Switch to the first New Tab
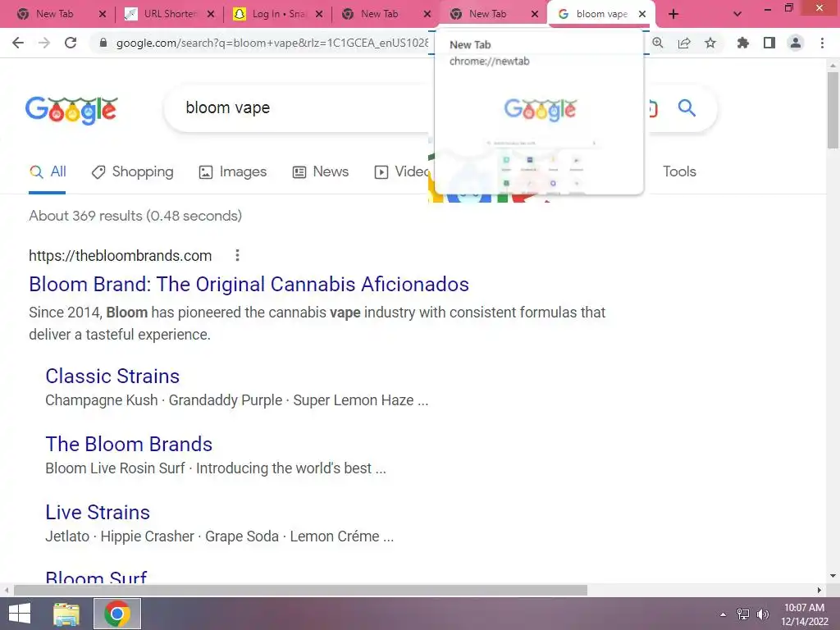 click(x=53, y=14)
